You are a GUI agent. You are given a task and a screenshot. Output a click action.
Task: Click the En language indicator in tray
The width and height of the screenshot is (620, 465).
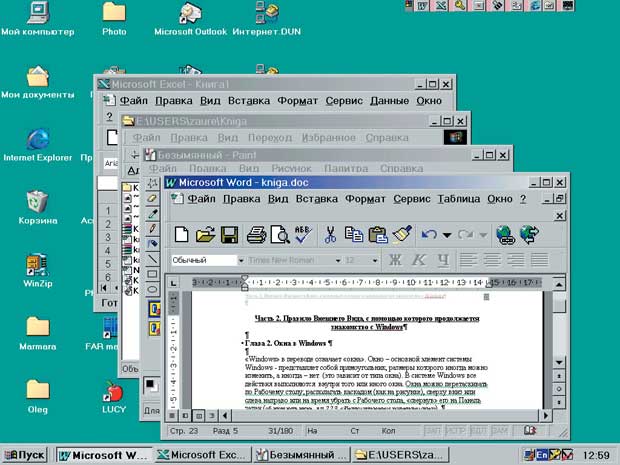pyautogui.click(x=541, y=455)
